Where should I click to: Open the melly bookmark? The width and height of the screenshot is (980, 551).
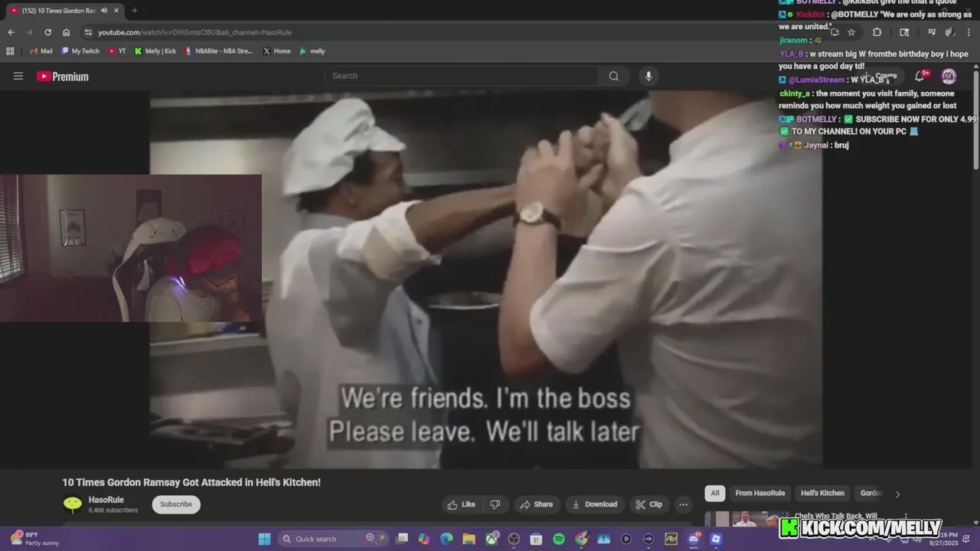click(x=312, y=51)
